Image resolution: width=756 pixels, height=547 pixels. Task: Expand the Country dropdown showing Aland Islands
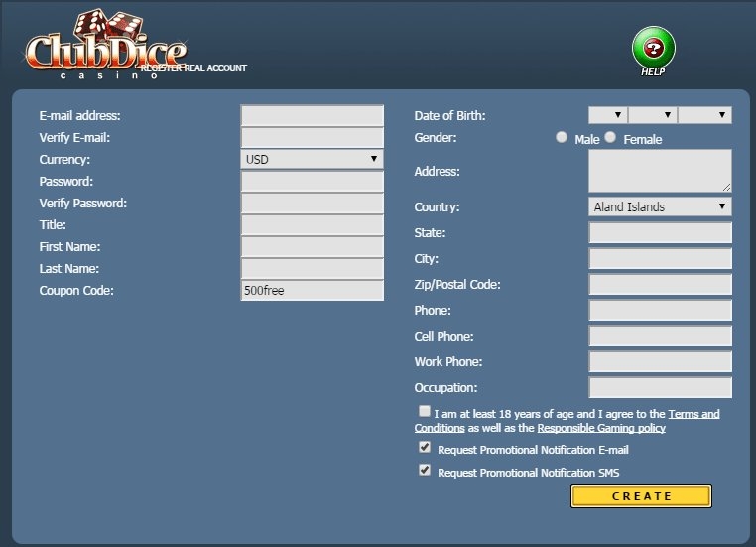(660, 206)
